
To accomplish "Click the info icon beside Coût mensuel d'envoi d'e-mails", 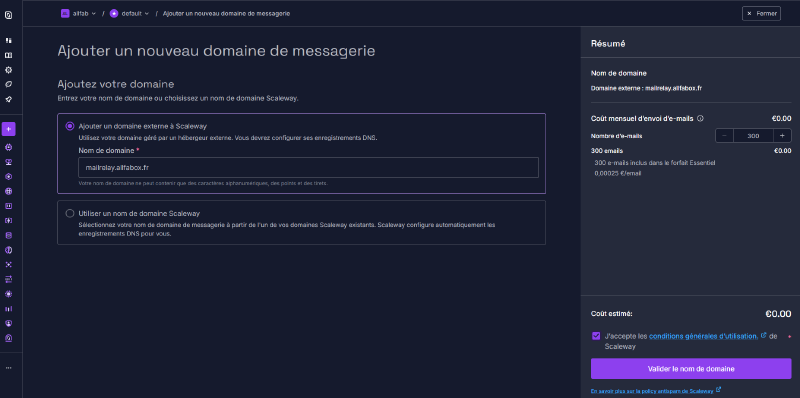I will click(700, 118).
